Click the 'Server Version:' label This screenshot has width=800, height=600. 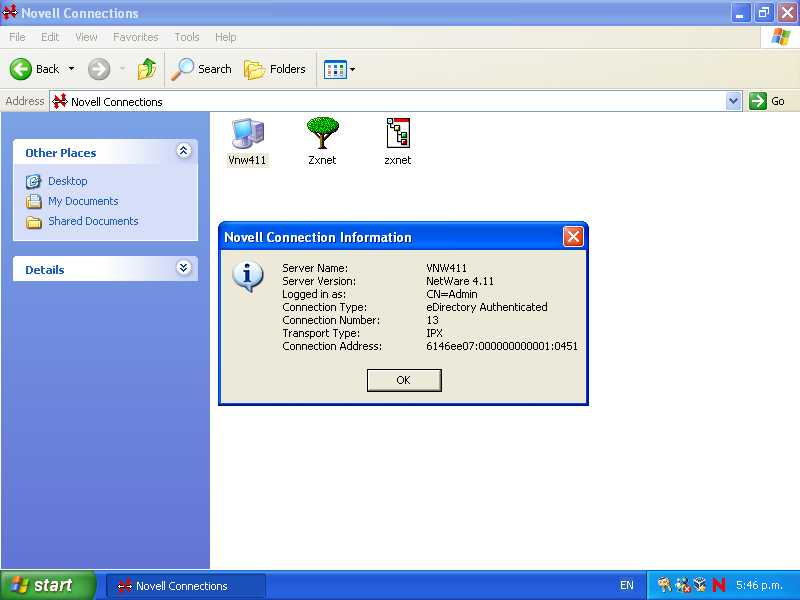[319, 281]
